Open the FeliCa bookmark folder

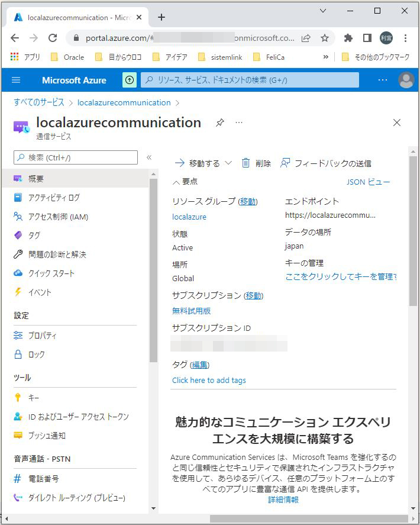[x=269, y=57]
